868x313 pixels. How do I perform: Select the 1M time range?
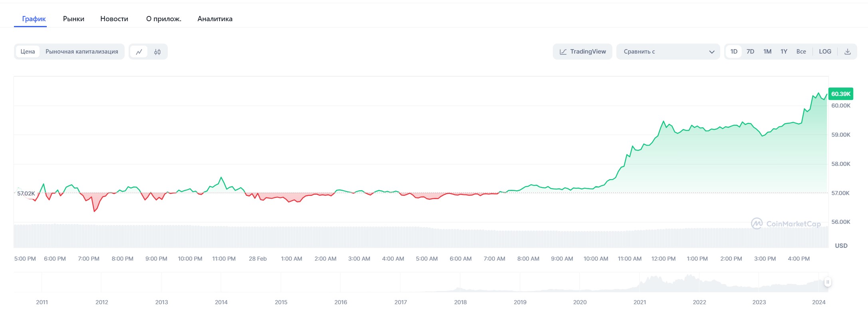point(767,52)
